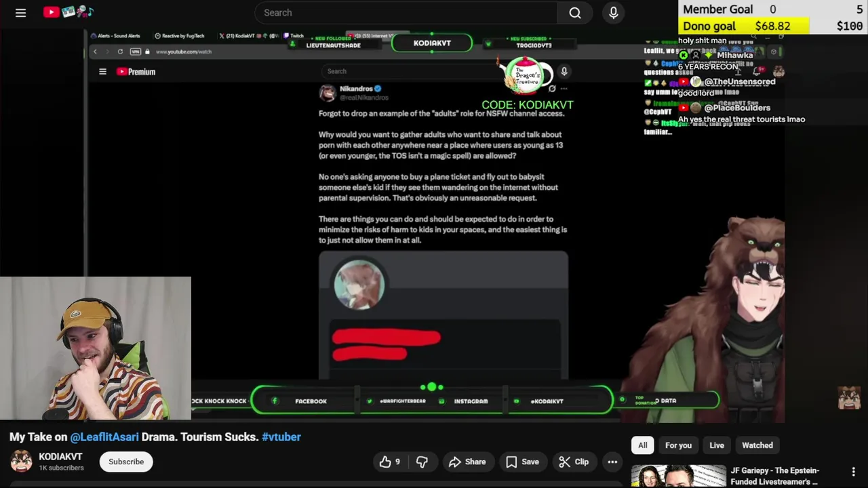Save the video to a playlist
Screen dimensions: 868x488
click(x=522, y=462)
